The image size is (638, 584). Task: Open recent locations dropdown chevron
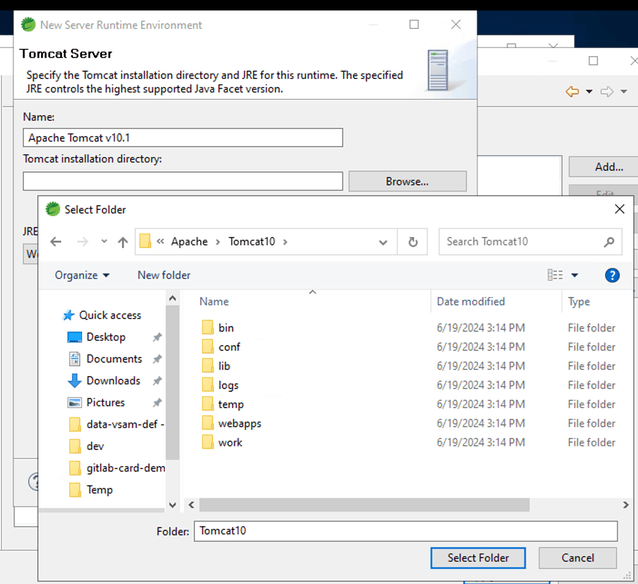click(x=104, y=241)
